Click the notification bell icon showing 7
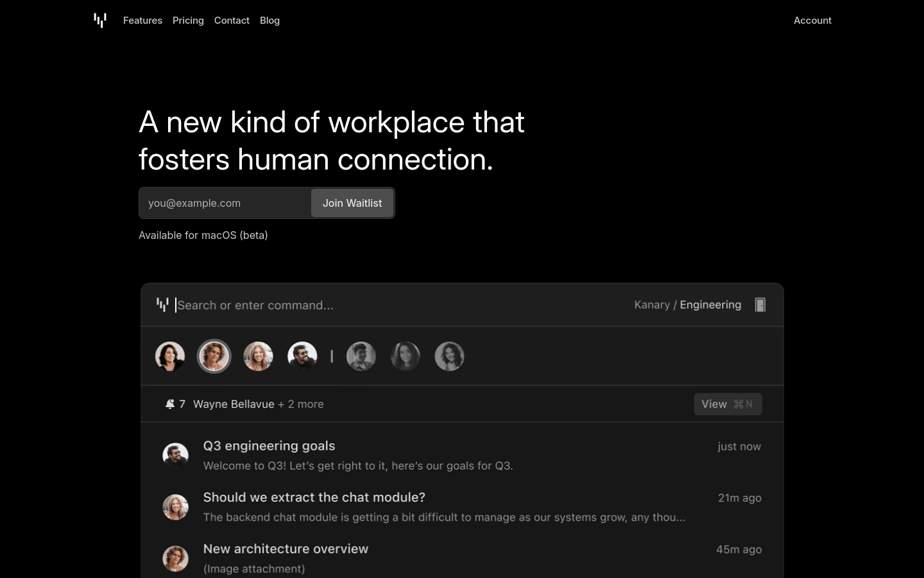 pyautogui.click(x=170, y=404)
